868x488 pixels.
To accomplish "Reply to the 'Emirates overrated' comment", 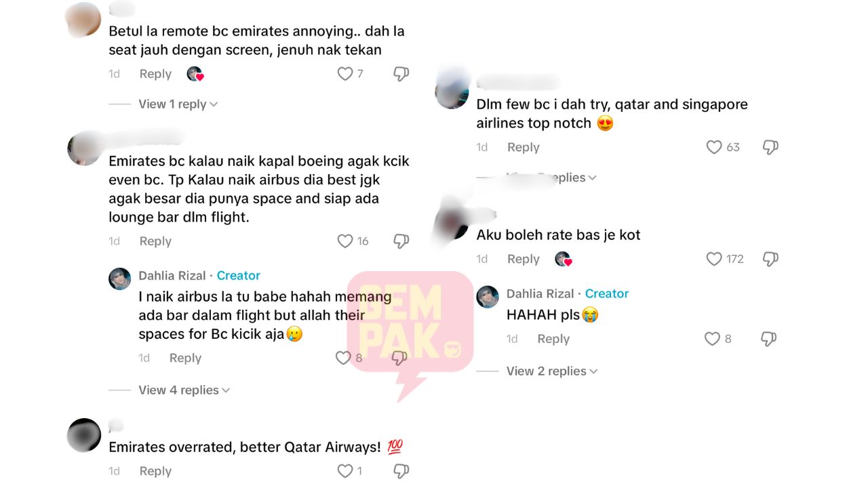I will click(x=155, y=471).
